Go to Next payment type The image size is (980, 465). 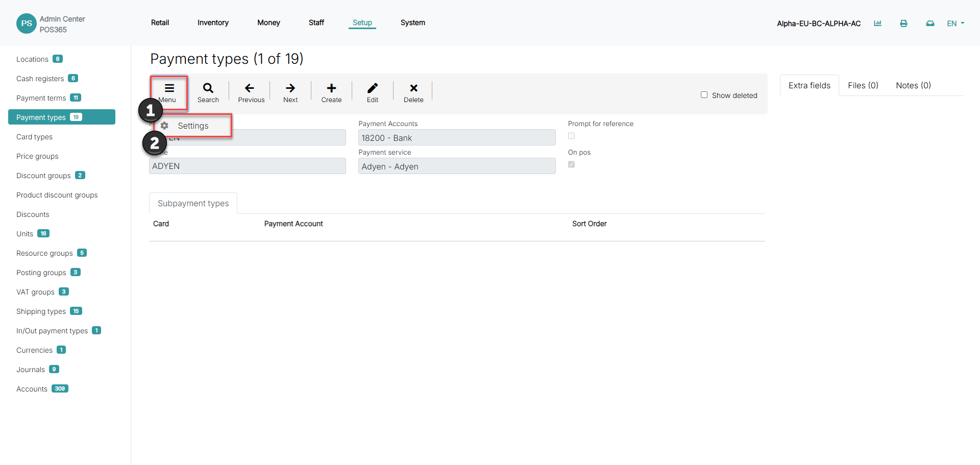click(290, 92)
